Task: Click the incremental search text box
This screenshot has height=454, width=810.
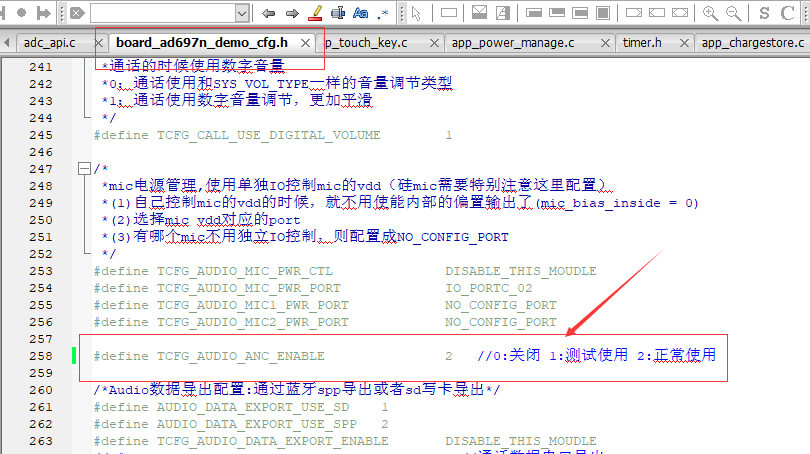Action: (x=163, y=13)
